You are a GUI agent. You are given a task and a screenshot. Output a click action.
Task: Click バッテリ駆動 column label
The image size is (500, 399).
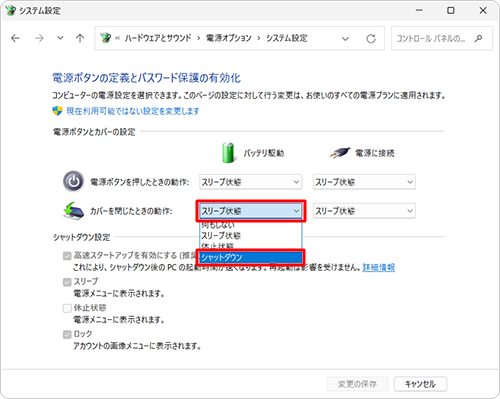pyautogui.click(x=264, y=153)
